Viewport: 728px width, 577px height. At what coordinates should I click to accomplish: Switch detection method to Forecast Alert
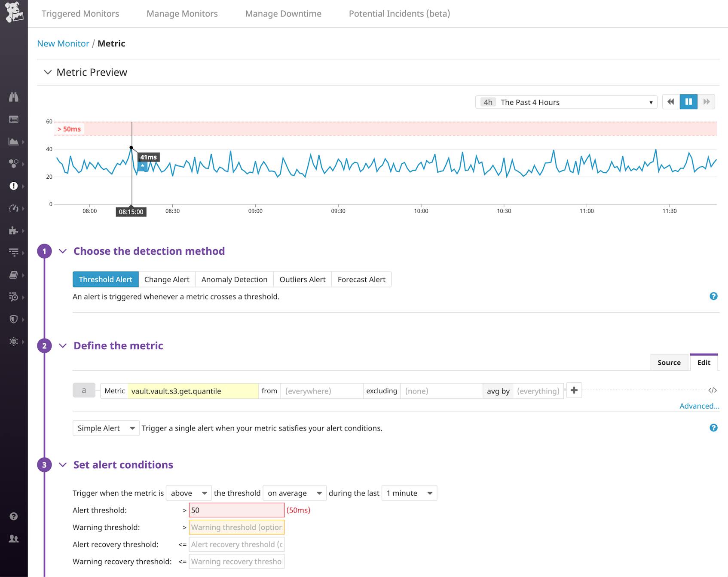point(361,279)
